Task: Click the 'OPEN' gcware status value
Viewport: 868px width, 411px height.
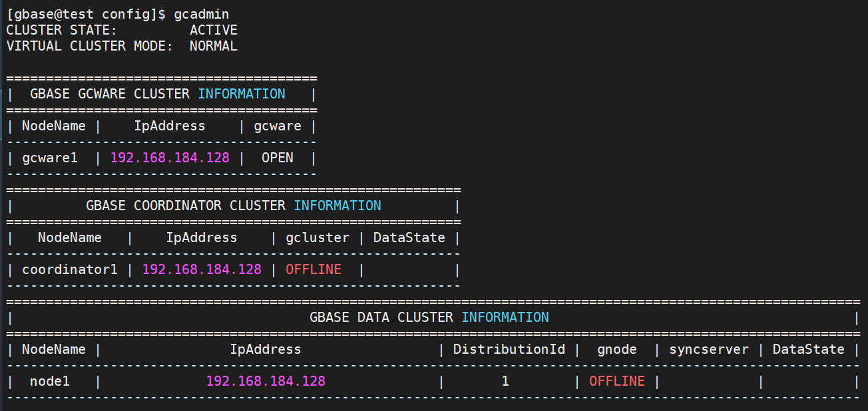Action: (x=278, y=158)
